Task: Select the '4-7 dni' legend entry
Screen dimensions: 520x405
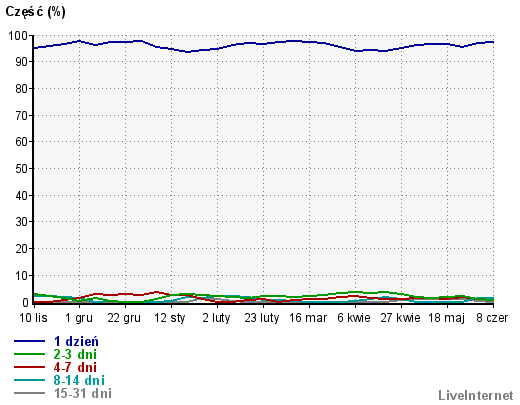Action: coord(75,367)
